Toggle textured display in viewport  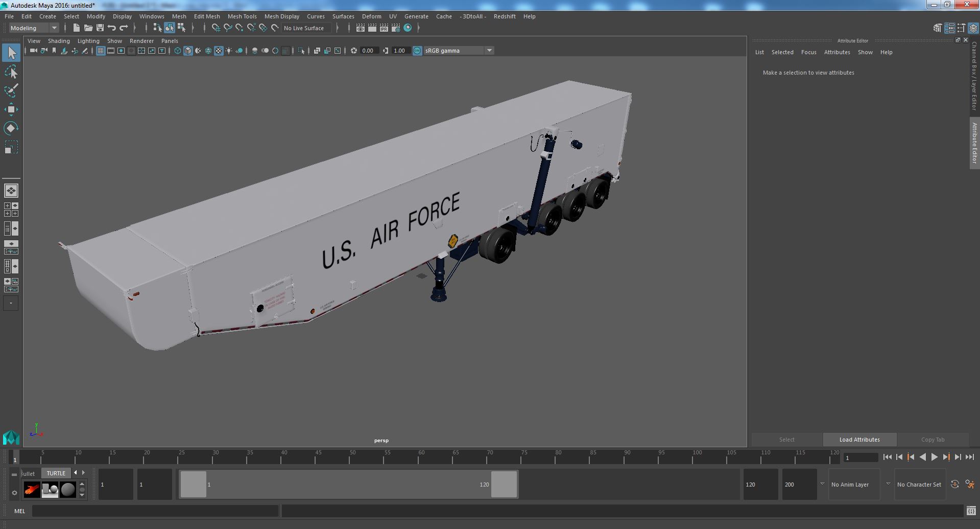pyautogui.click(x=219, y=51)
